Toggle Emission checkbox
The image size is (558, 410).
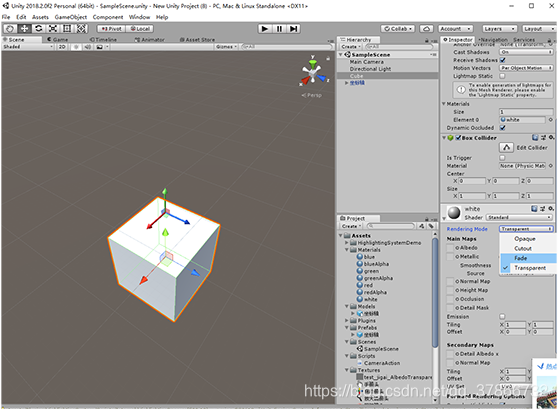point(502,316)
